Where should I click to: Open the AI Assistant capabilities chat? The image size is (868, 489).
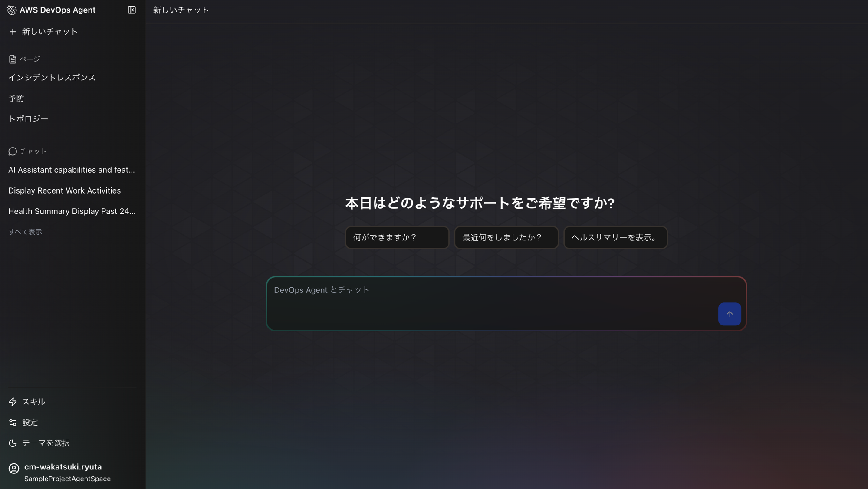point(72,170)
